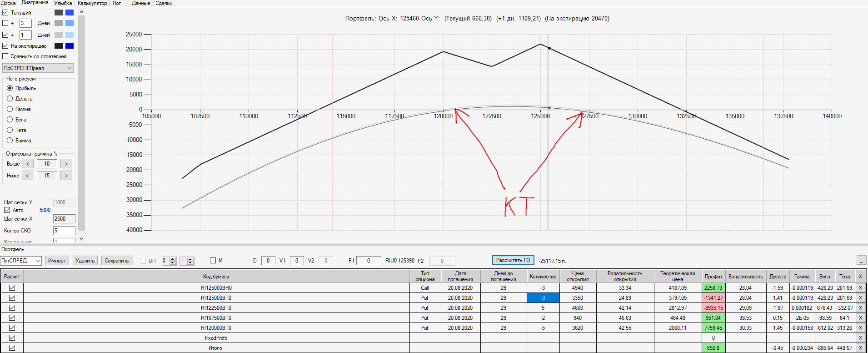Increase the 'Выше' percentage with right arrow
Viewport: 868px width, 353px height.
click(66, 164)
